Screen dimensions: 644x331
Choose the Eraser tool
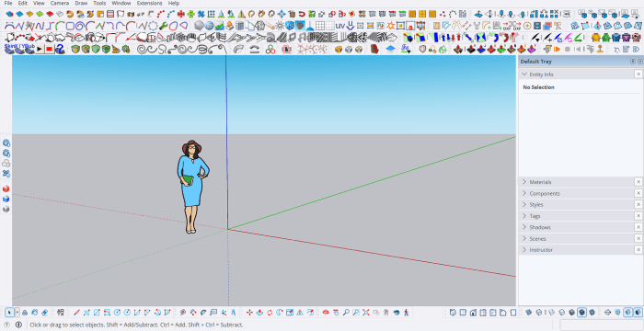(x=45, y=313)
